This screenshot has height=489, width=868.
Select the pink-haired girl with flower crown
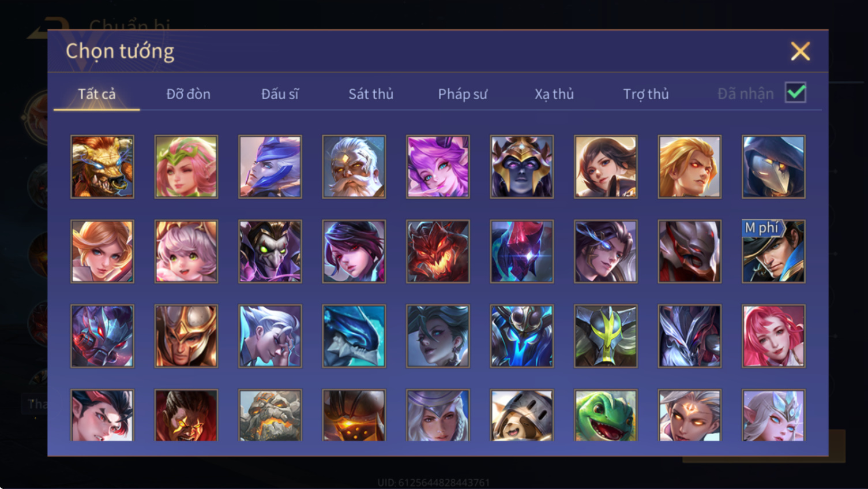(186, 167)
